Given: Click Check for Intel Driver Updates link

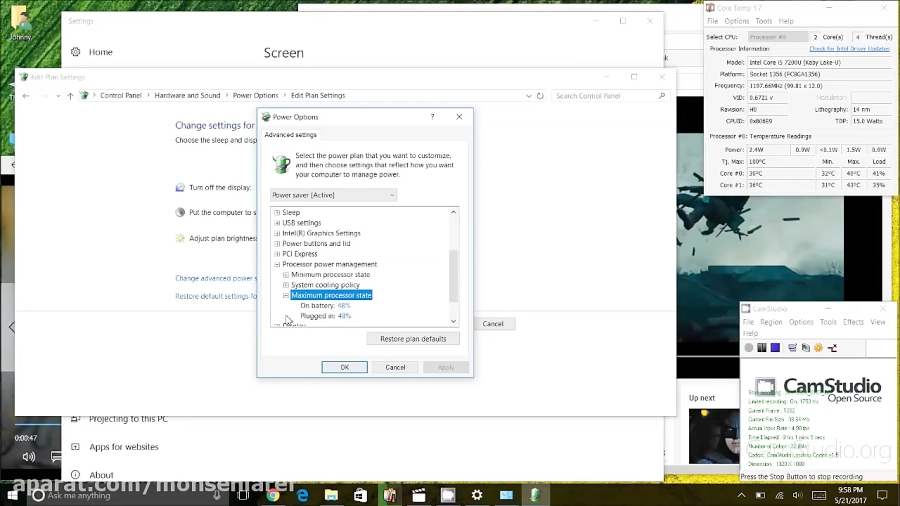Looking at the screenshot, I should pos(849,49).
